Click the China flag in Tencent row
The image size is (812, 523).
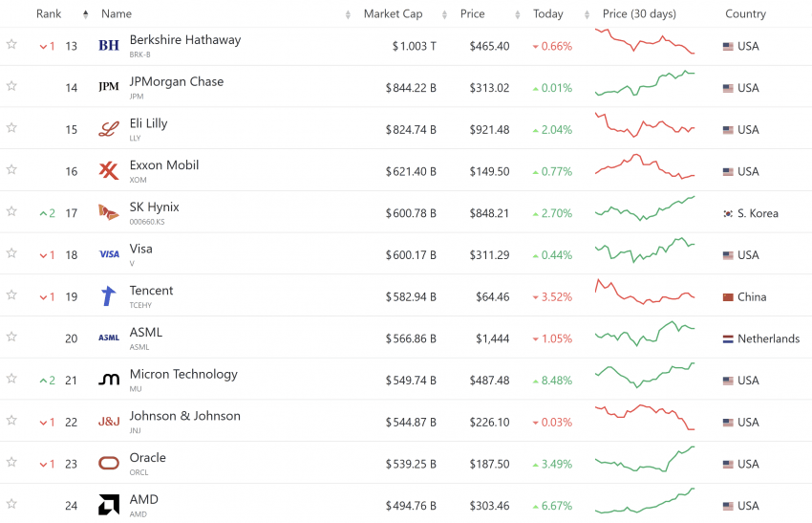(x=728, y=297)
